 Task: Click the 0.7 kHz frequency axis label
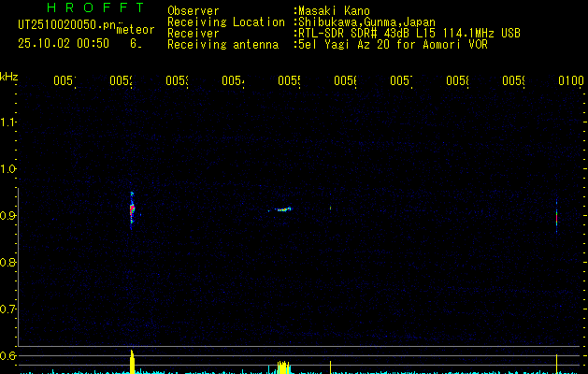(x=7, y=309)
